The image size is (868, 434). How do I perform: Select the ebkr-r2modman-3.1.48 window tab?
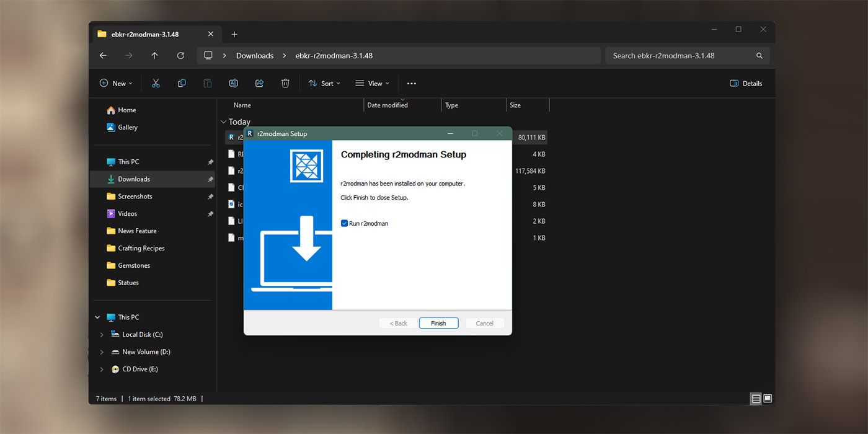click(x=157, y=35)
